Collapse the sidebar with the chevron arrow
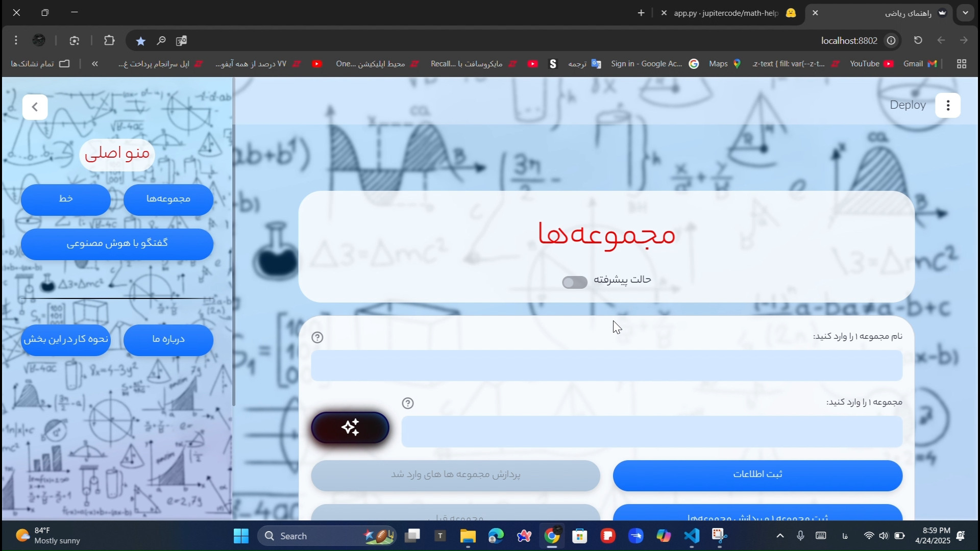Screen dimensions: 980x551 point(35,107)
